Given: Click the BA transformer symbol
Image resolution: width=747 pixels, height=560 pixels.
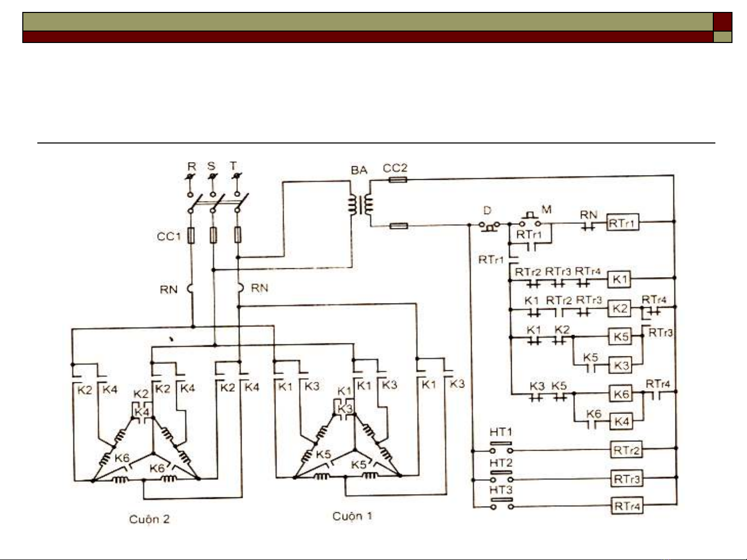Looking at the screenshot, I should pos(361,204).
